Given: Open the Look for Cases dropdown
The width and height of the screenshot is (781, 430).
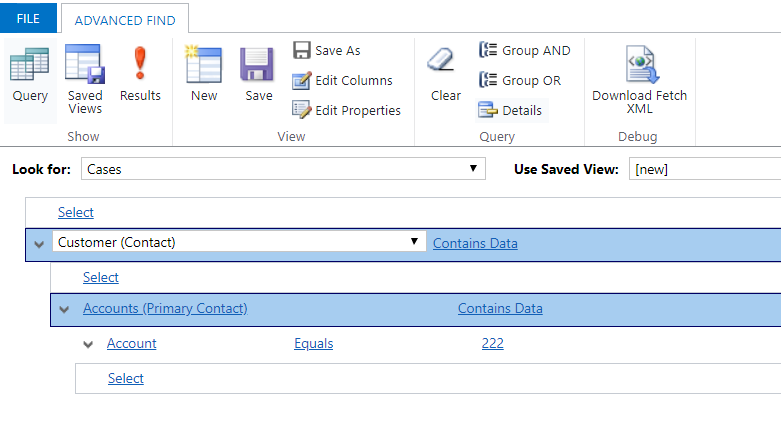Looking at the screenshot, I should [283, 169].
